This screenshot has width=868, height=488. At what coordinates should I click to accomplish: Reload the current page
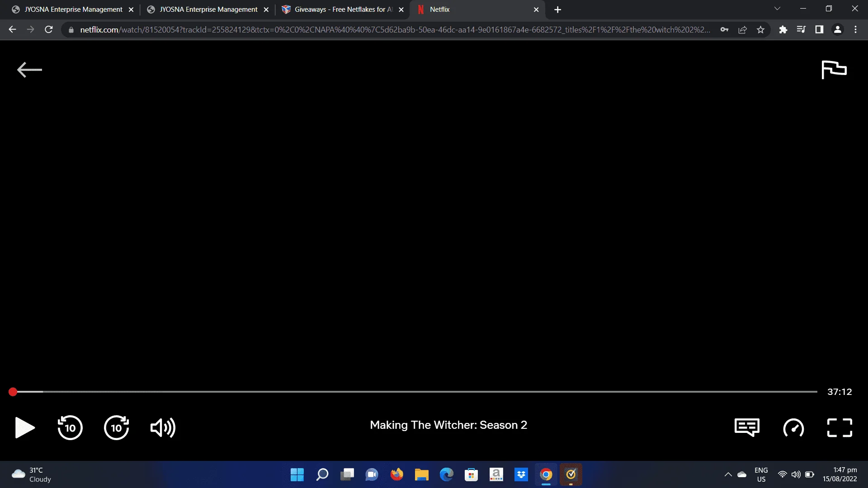(x=49, y=29)
